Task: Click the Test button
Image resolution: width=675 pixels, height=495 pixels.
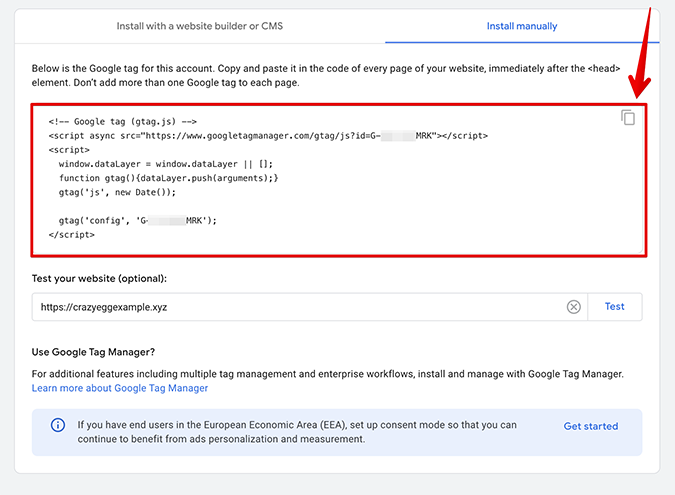Action: coord(614,306)
